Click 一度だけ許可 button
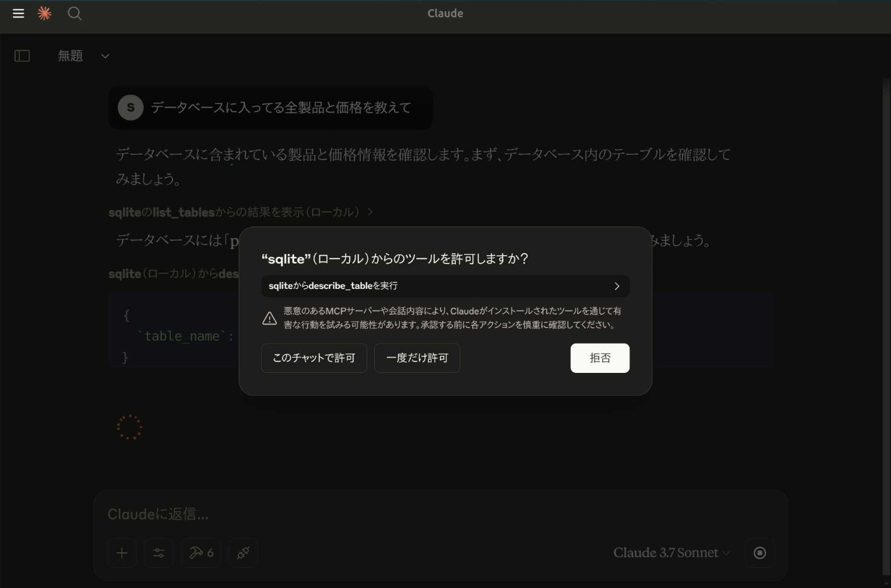The image size is (891, 588). click(417, 358)
